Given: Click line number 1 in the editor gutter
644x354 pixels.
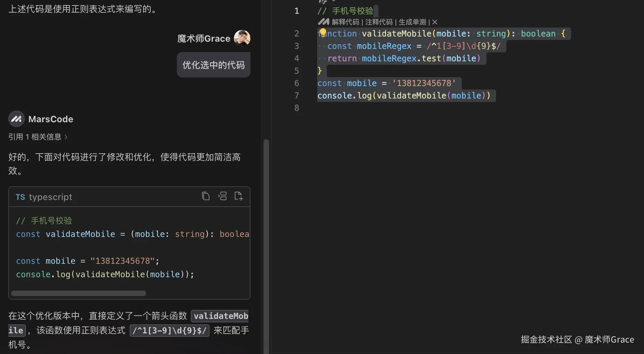Looking at the screenshot, I should [x=297, y=11].
